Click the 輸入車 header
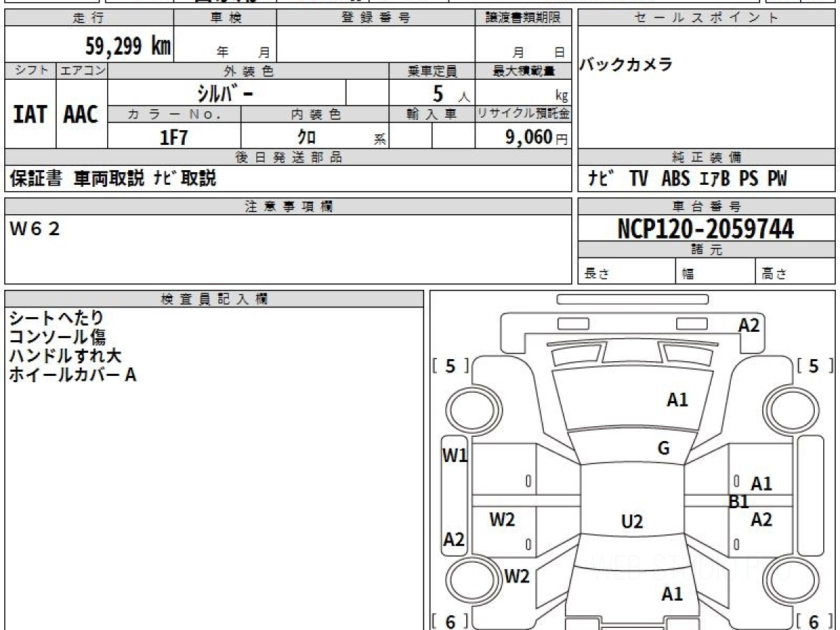Image resolution: width=840 pixels, height=630 pixels. (432, 114)
